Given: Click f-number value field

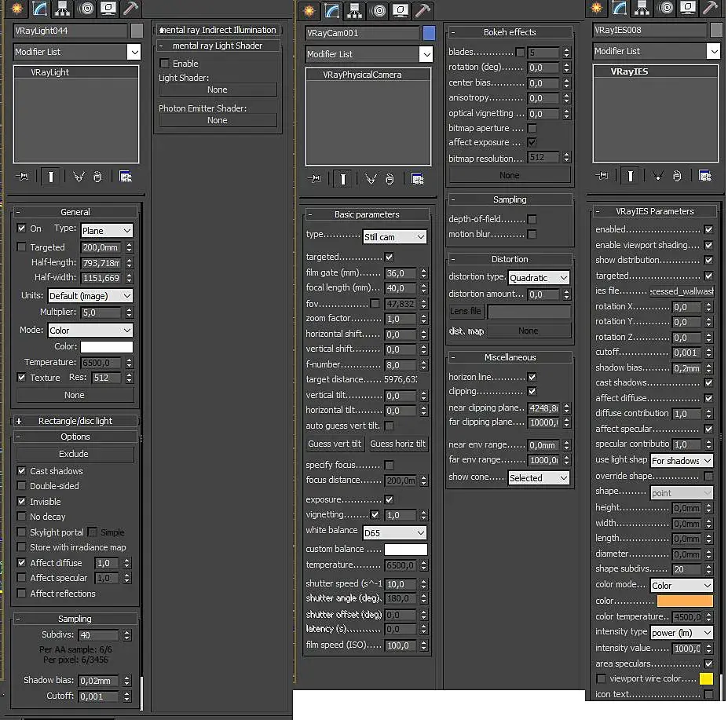Looking at the screenshot, I should (401, 365).
